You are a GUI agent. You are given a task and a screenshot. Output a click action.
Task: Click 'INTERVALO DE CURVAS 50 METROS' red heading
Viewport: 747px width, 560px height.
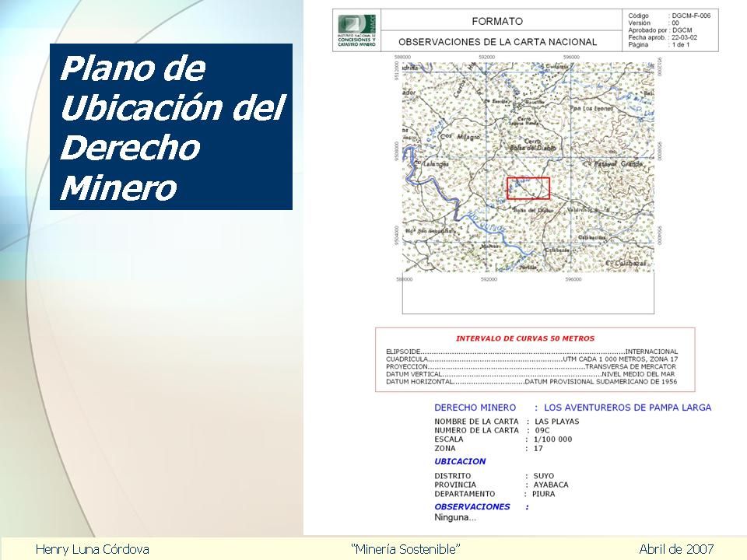[x=525, y=338]
